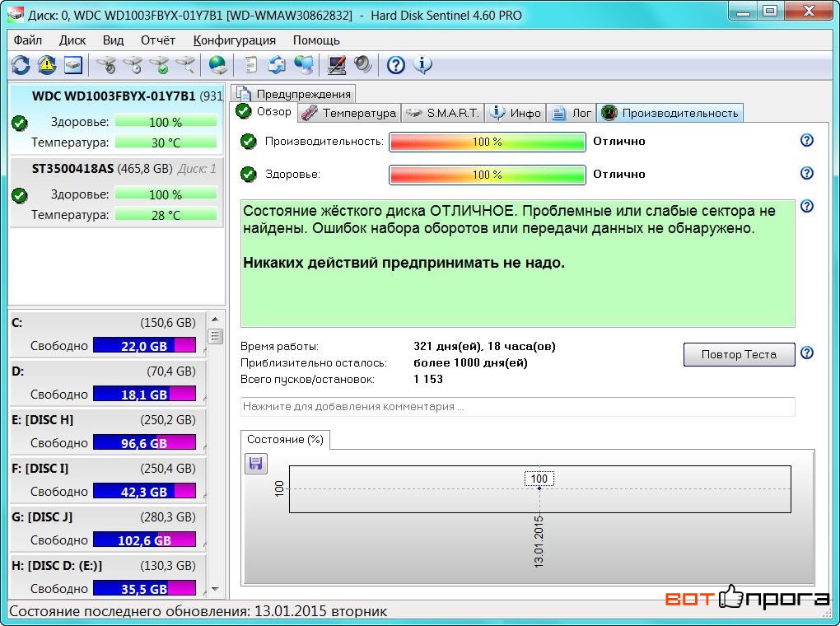The image size is (840, 626).
Task: Click the speaker sound toolbar icon
Action: click(x=363, y=65)
